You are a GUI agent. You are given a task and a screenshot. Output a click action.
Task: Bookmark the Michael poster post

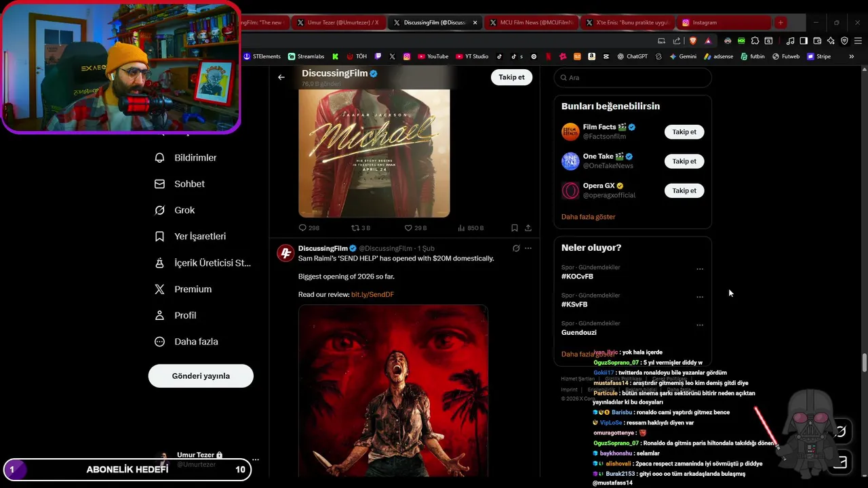click(515, 228)
